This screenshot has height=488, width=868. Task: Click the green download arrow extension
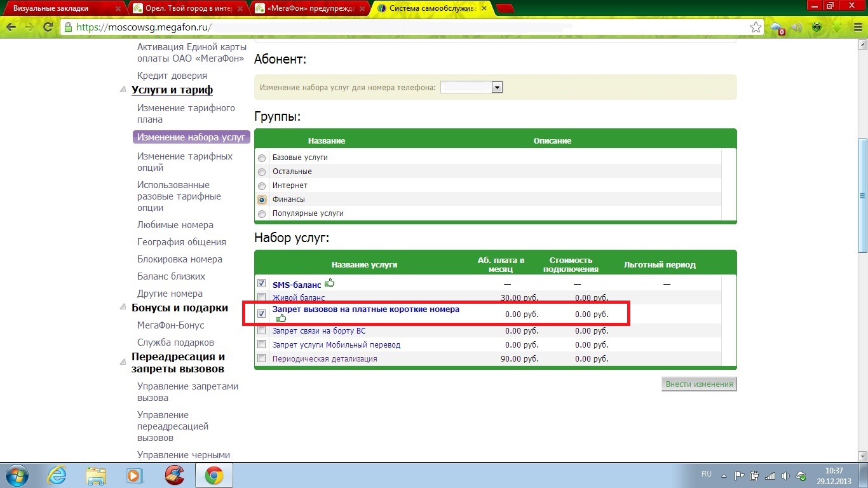click(837, 27)
